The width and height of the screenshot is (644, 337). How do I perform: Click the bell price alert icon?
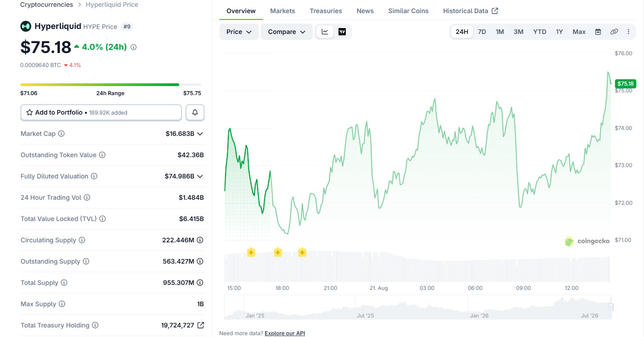coord(195,112)
